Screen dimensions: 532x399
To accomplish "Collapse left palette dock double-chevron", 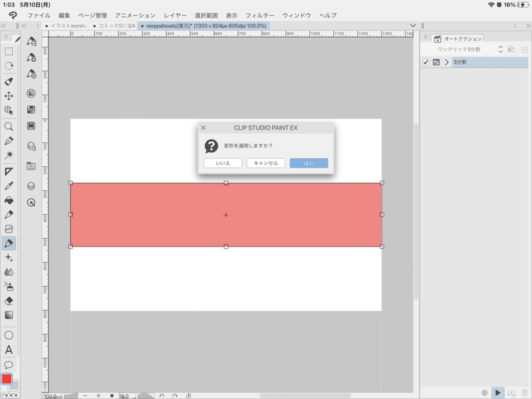I will tap(3, 26).
